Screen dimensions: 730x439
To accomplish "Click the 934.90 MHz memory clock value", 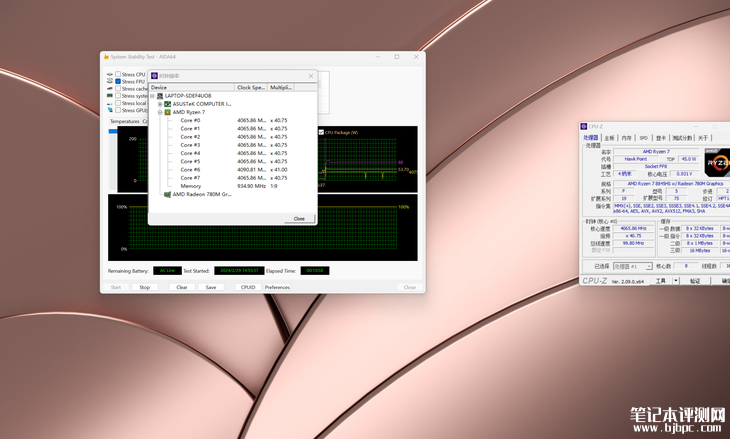I will click(251, 186).
